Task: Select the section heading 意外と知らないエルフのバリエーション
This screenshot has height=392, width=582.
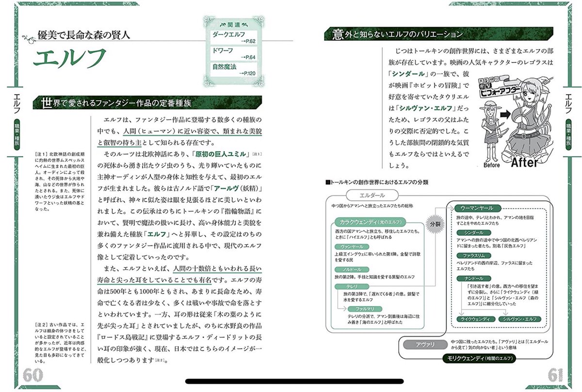Action: 397,34
